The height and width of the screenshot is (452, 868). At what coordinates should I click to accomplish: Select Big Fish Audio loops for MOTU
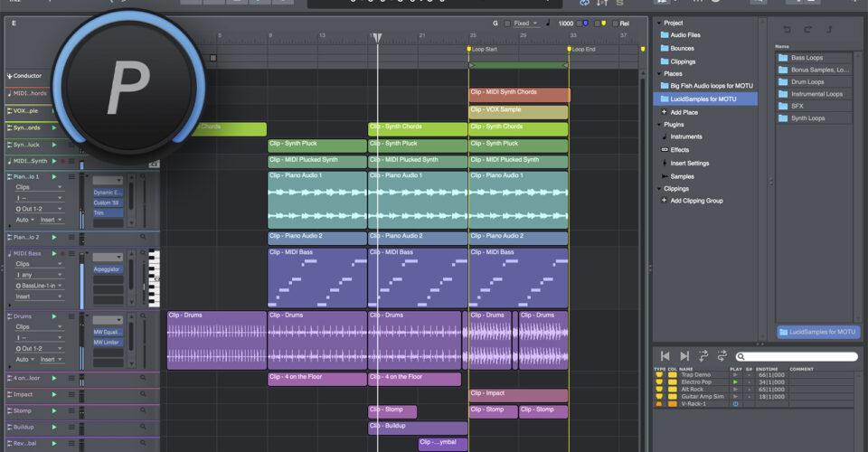click(711, 85)
